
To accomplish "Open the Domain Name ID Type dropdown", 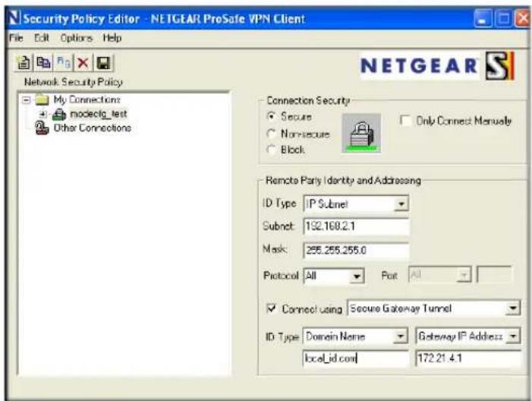I will (401, 336).
